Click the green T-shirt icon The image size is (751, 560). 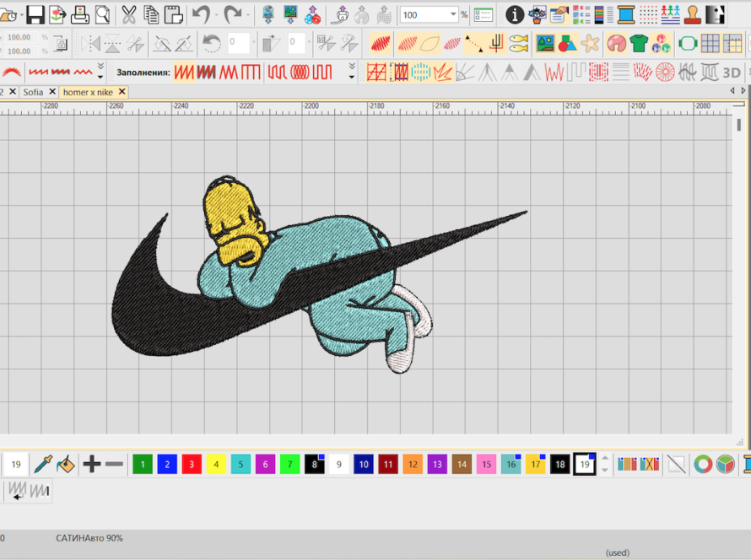639,44
